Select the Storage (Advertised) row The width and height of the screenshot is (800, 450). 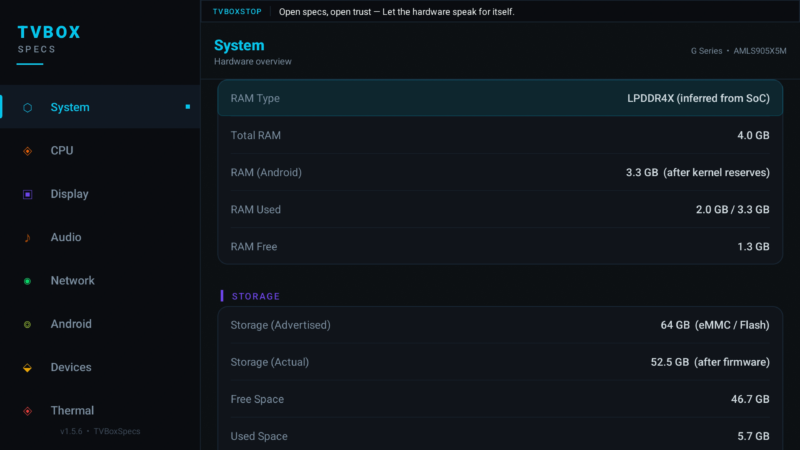click(500, 325)
